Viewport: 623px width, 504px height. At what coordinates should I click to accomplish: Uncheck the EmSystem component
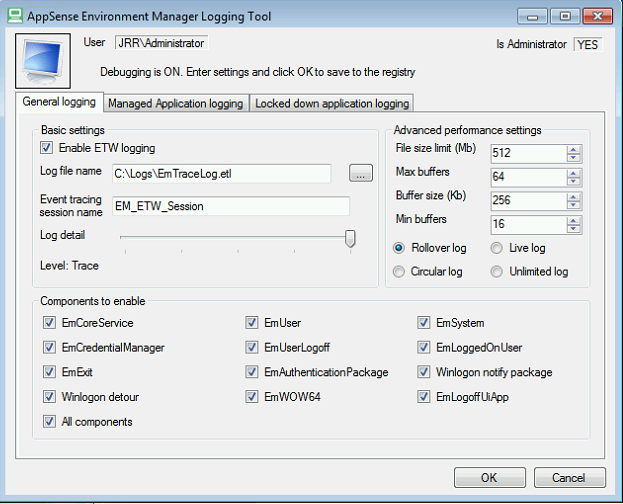424,323
